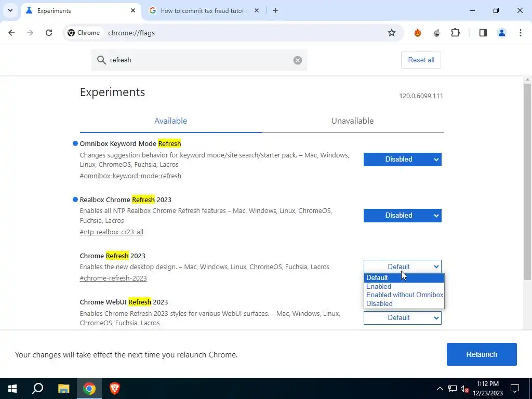
Task: Close the tax fraud tutorial tab
Action: click(257, 10)
